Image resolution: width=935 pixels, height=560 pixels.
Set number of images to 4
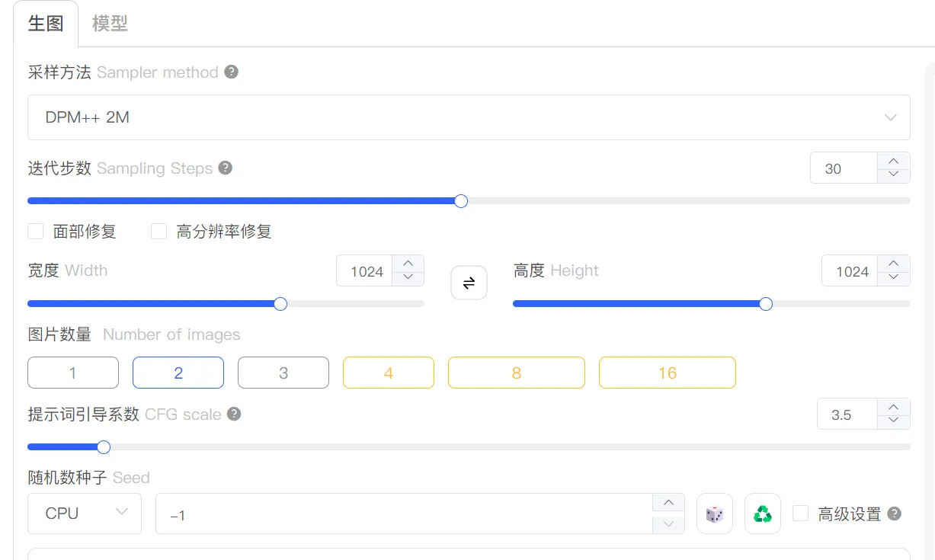pyautogui.click(x=388, y=373)
